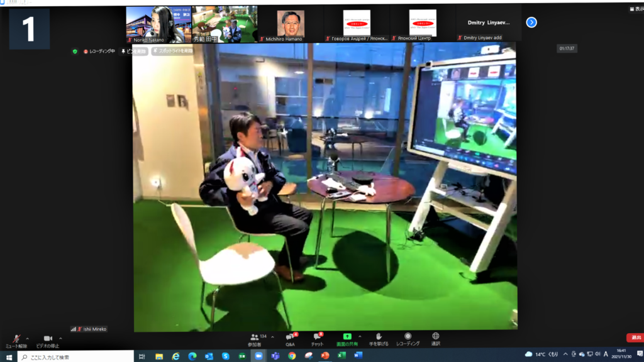Screen dimensions: 644x362
Task: Select the Японский Центр participant tile
Action: (x=423, y=25)
